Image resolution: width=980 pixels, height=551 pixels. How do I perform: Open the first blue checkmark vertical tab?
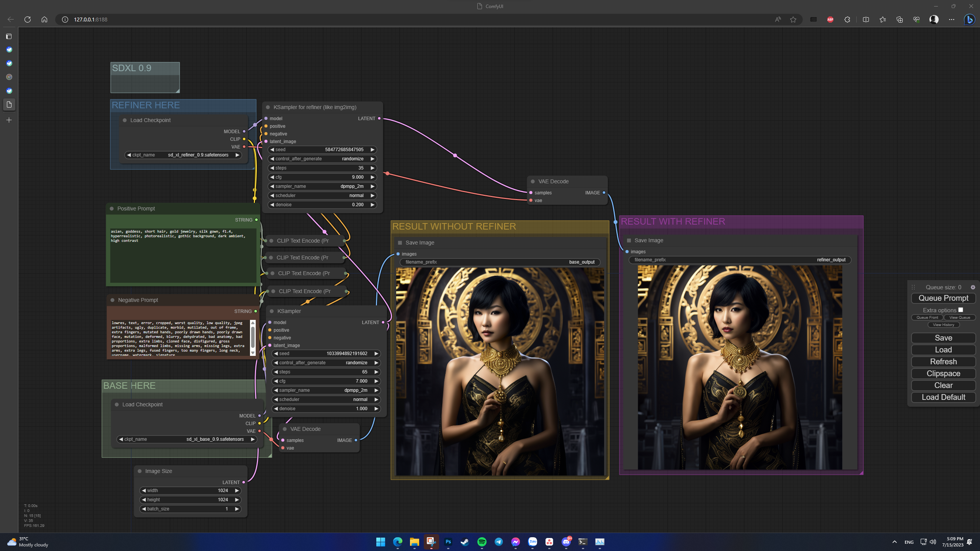[9, 50]
